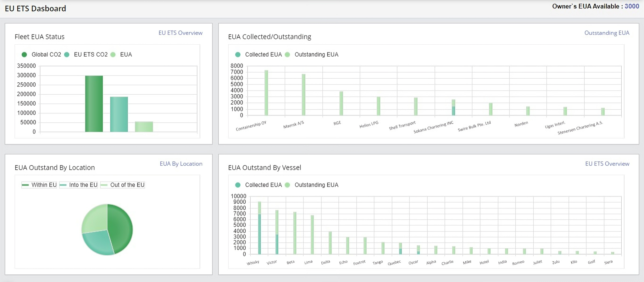This screenshot has height=282, width=644.
Task: Toggle Into the EU legend entry
Action: 79,185
